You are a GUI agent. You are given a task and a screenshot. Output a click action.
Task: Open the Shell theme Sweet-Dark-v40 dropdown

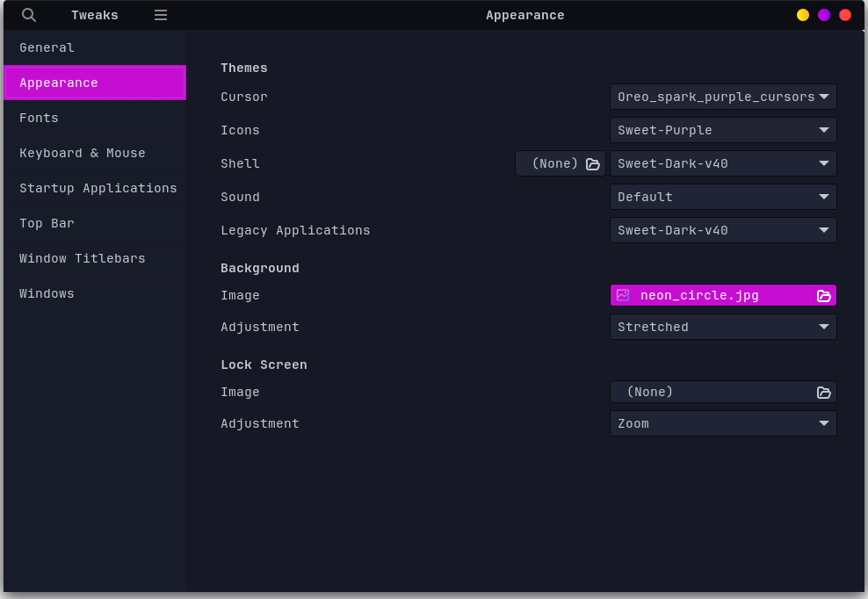click(x=723, y=163)
